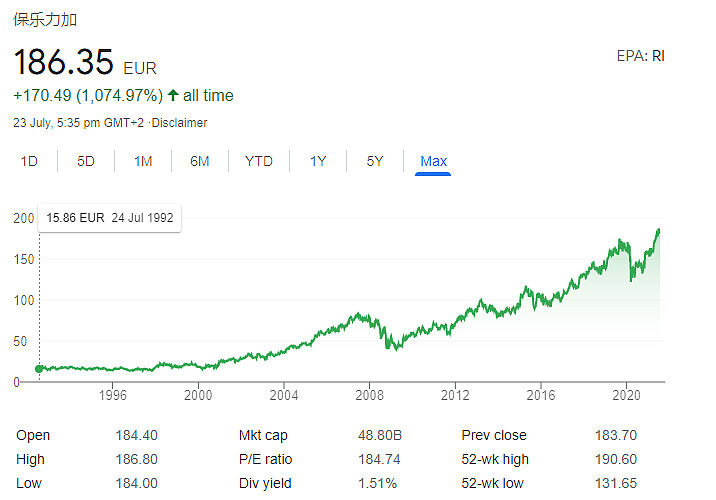The width and height of the screenshot is (716, 500).
Task: Click the green up arrow icon
Action: [x=173, y=96]
